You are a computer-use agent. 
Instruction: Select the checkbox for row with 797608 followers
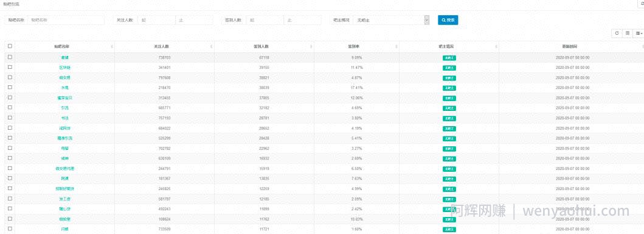tap(10, 77)
